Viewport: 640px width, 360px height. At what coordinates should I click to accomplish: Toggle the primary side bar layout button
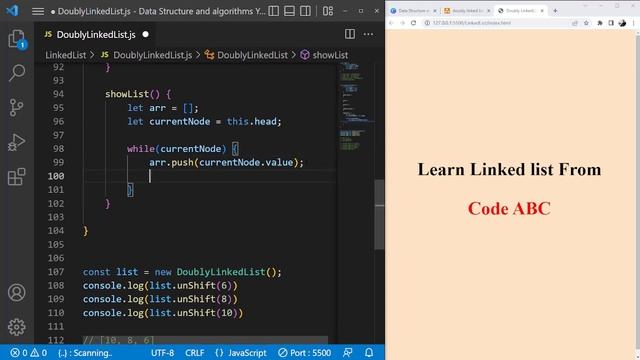tap(274, 11)
